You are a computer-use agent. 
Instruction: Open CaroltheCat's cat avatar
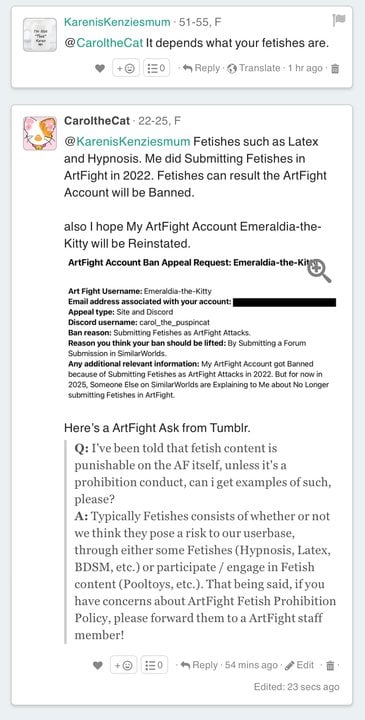coord(40,134)
